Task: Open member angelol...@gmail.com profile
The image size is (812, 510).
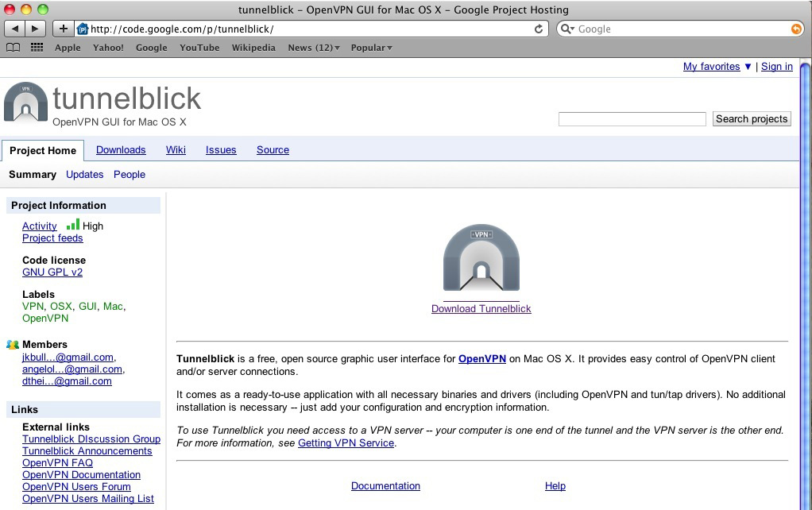Action: pyautogui.click(x=72, y=369)
